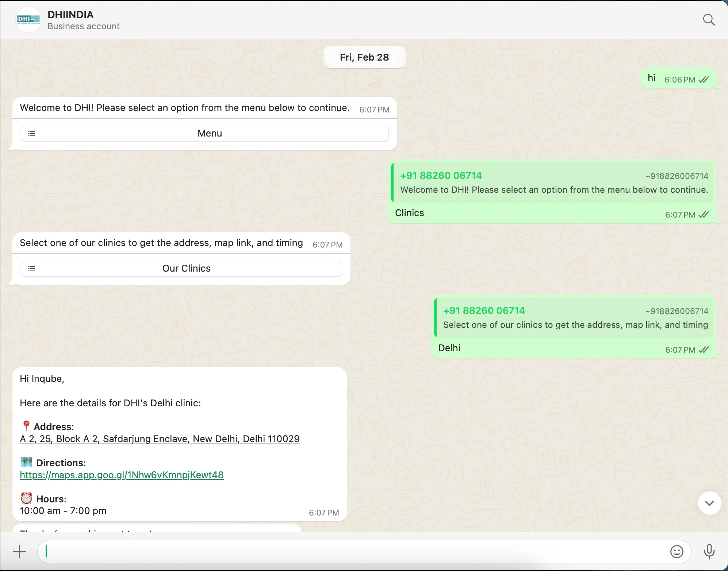This screenshot has width=728, height=571.
Task: Click the microphone voice message icon
Action: pyautogui.click(x=709, y=551)
